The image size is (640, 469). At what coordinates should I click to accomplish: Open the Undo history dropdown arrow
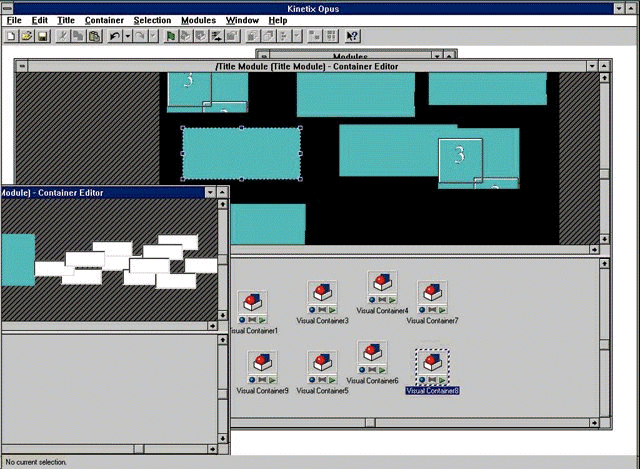[128, 36]
